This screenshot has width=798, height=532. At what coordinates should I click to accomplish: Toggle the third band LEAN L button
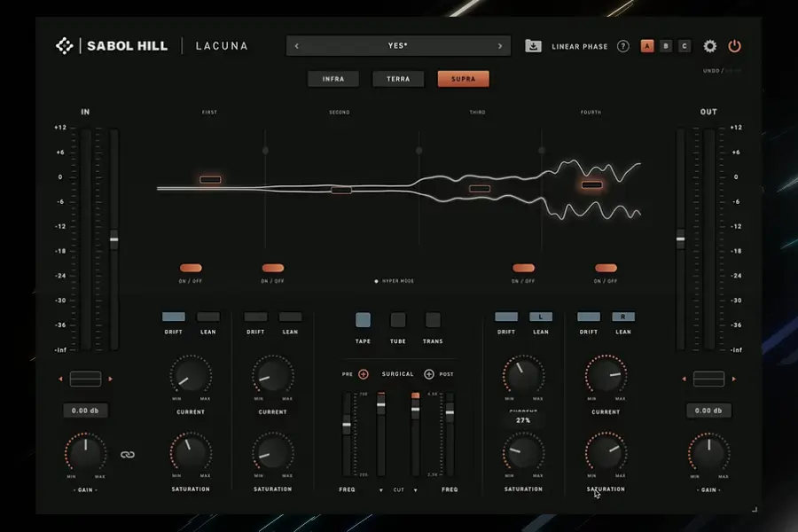click(541, 317)
